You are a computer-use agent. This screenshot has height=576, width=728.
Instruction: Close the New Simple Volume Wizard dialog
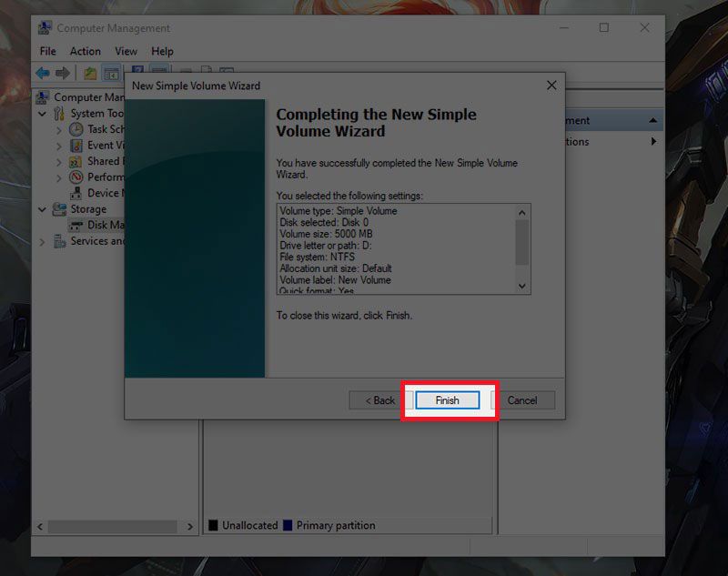[x=551, y=86]
